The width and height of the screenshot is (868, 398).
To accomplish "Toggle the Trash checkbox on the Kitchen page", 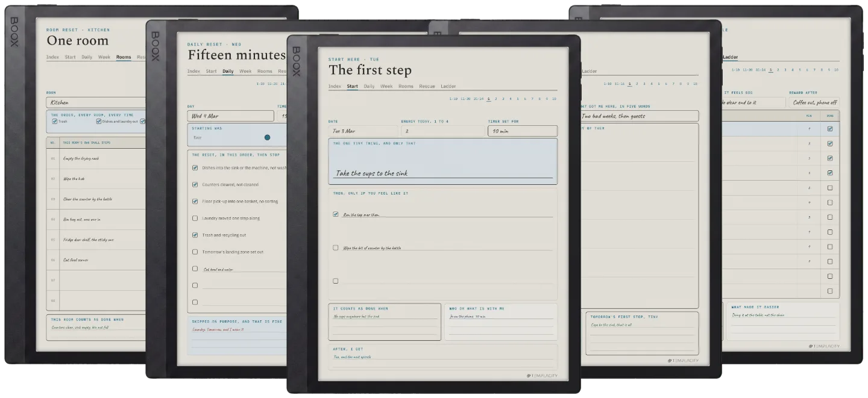I will click(55, 121).
